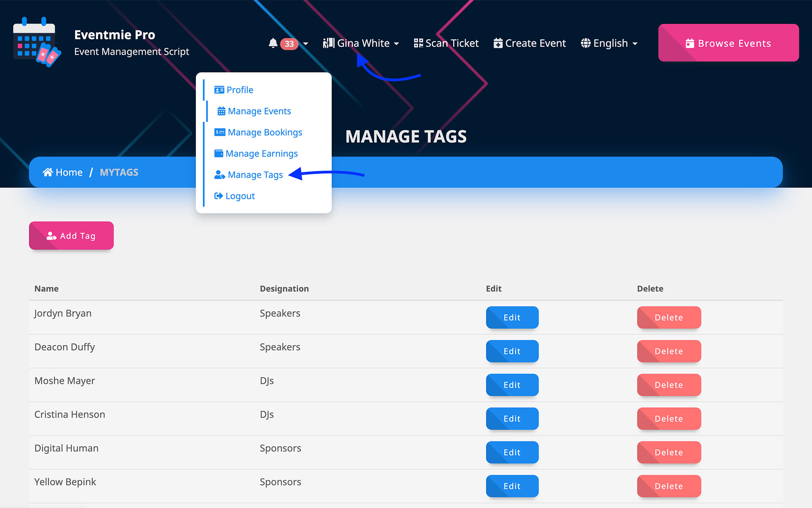Click the notification bell icon

pyautogui.click(x=273, y=43)
